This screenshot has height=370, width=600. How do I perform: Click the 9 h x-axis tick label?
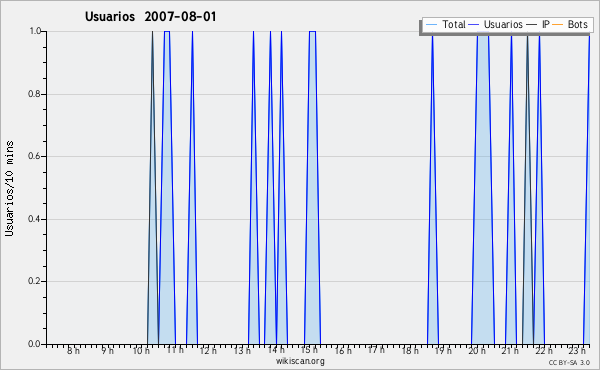[x=108, y=350]
